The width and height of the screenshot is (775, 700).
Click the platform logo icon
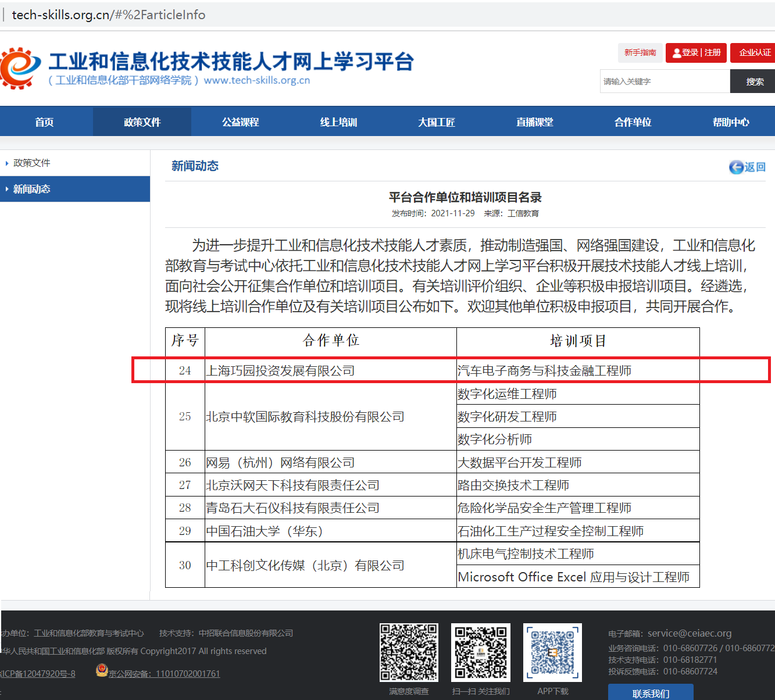point(21,68)
